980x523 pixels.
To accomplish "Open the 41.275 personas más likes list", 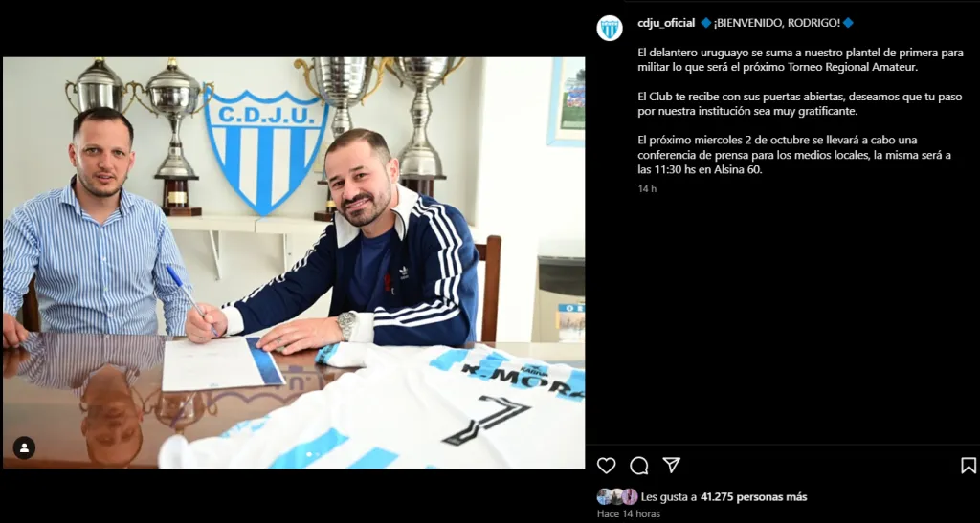I will pos(754,497).
